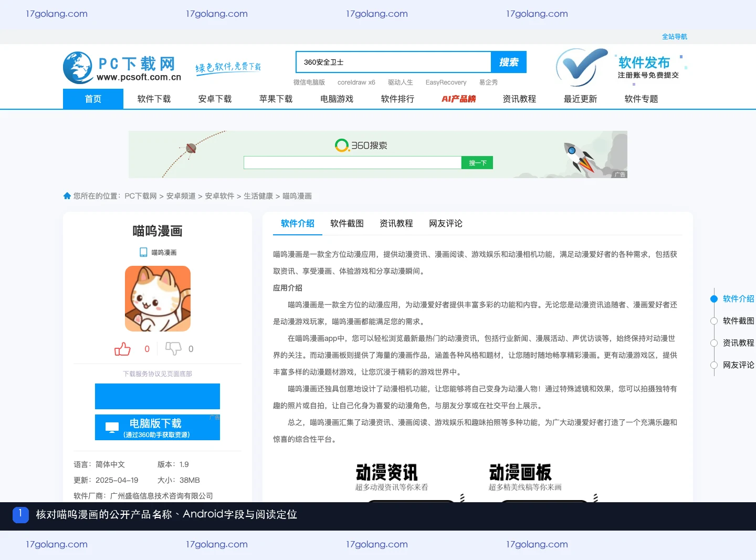This screenshot has width=756, height=560.
Task: Open 软件专题 in the nav bar
Action: pyautogui.click(x=642, y=99)
